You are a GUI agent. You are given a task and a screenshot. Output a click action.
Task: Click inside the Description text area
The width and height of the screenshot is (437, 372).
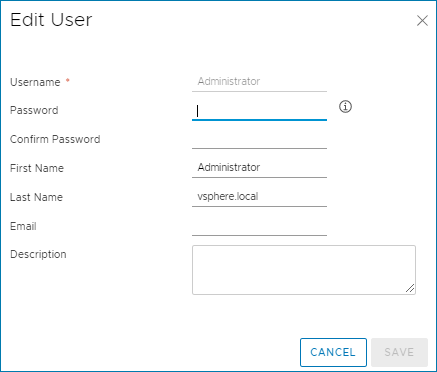pyautogui.click(x=304, y=270)
